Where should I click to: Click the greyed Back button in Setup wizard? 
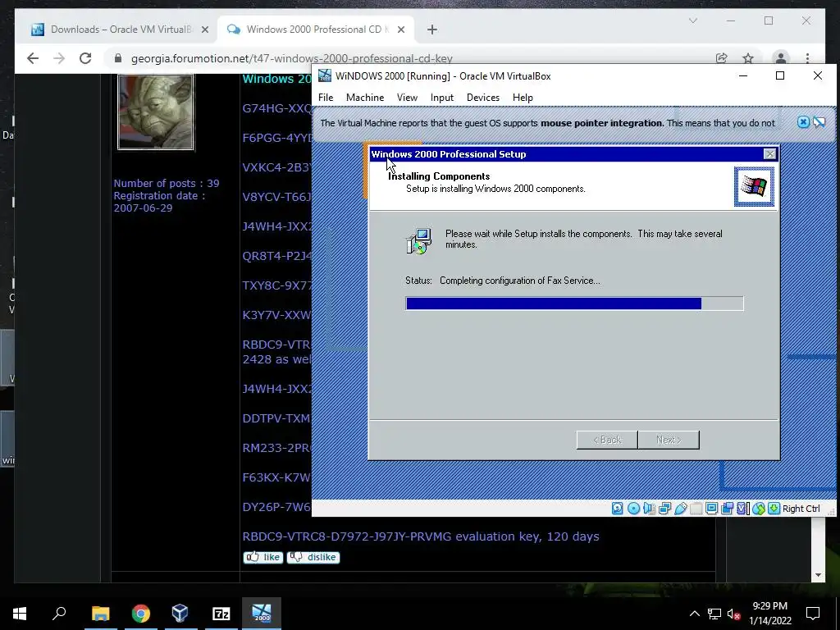607,440
